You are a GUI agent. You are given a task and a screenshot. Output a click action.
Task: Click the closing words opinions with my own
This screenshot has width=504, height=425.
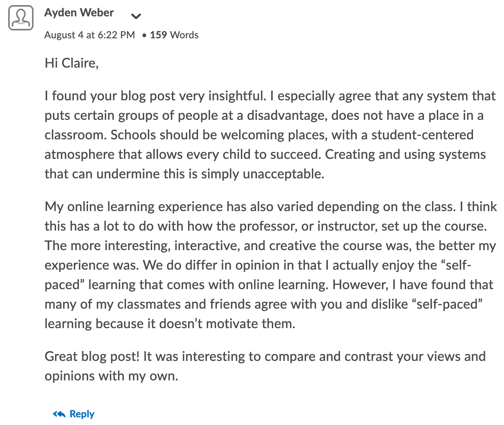pyautogui.click(x=111, y=376)
